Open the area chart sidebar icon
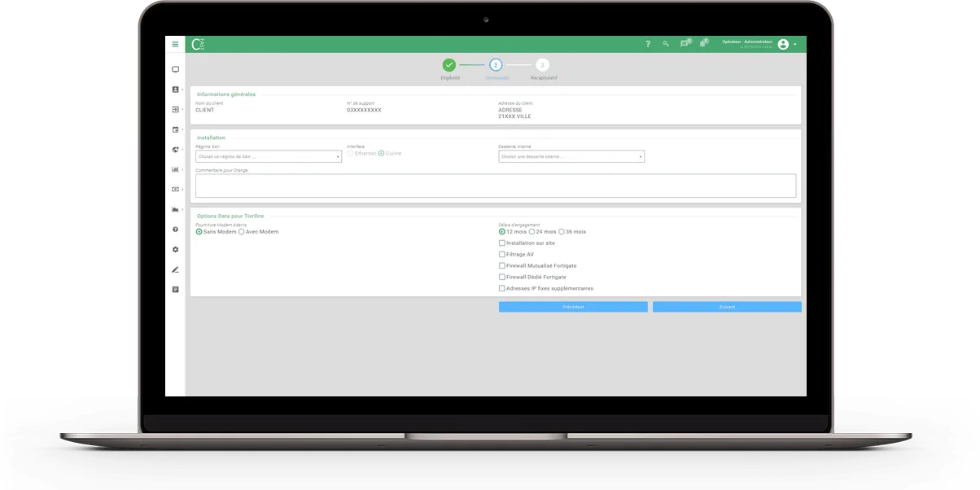The width and height of the screenshot is (980, 490). tap(175, 209)
